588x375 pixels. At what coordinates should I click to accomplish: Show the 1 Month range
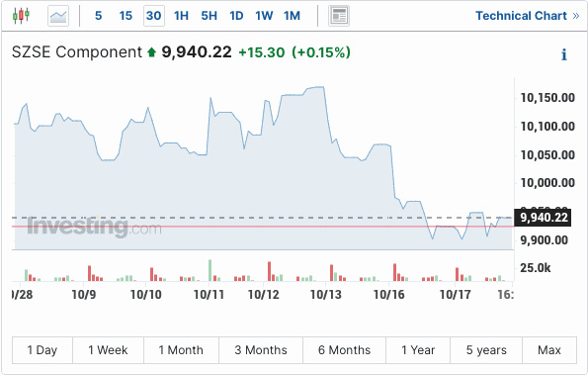point(181,350)
